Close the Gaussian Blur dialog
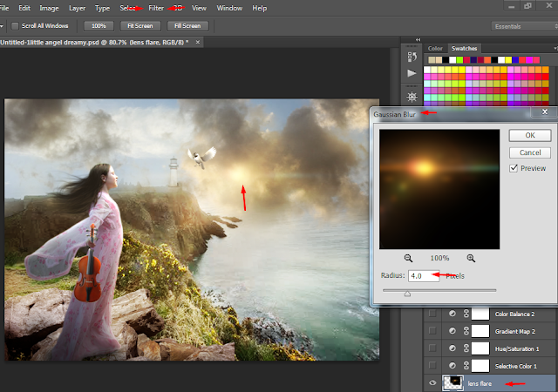This screenshot has width=558, height=392. (x=544, y=112)
